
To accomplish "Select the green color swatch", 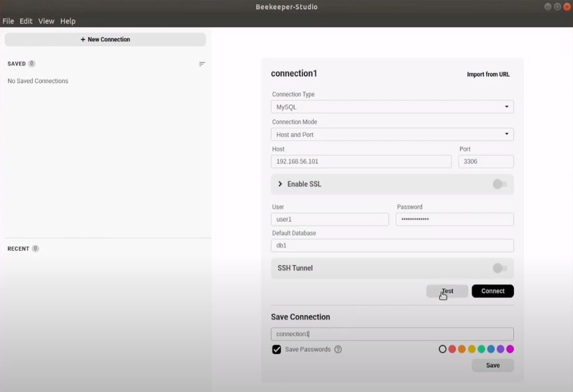I will point(481,349).
